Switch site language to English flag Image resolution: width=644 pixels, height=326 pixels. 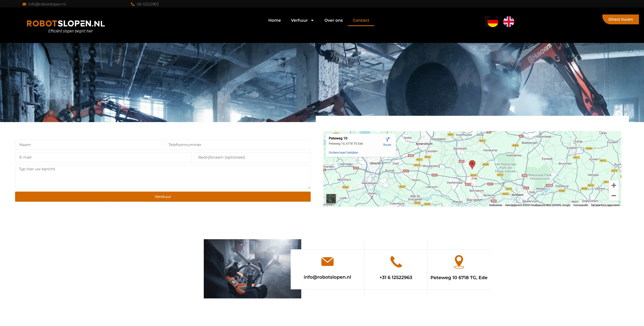[509, 22]
